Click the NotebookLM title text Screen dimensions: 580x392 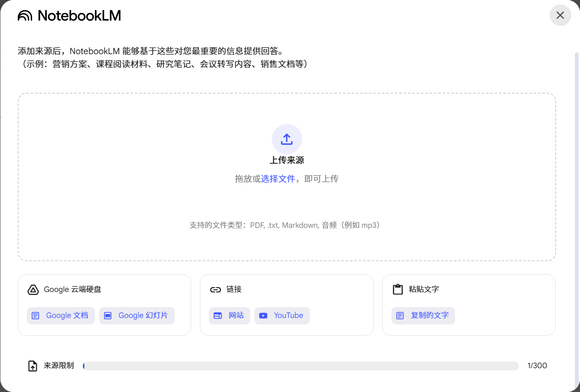(x=79, y=16)
